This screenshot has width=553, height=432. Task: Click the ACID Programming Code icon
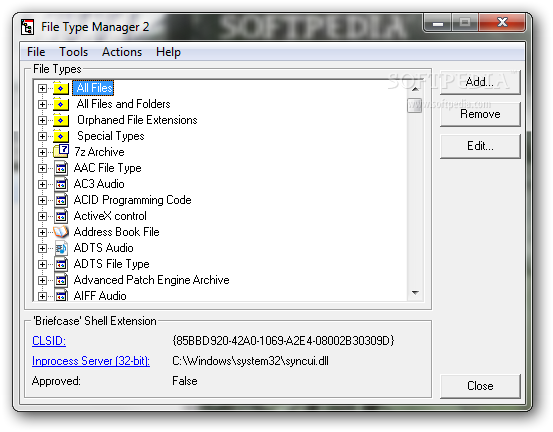click(61, 200)
